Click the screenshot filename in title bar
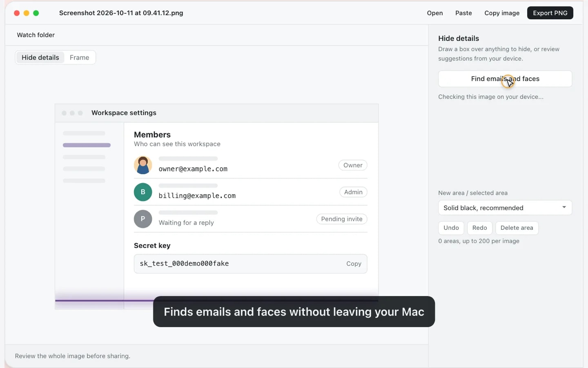The width and height of the screenshot is (588, 368). 121,13
